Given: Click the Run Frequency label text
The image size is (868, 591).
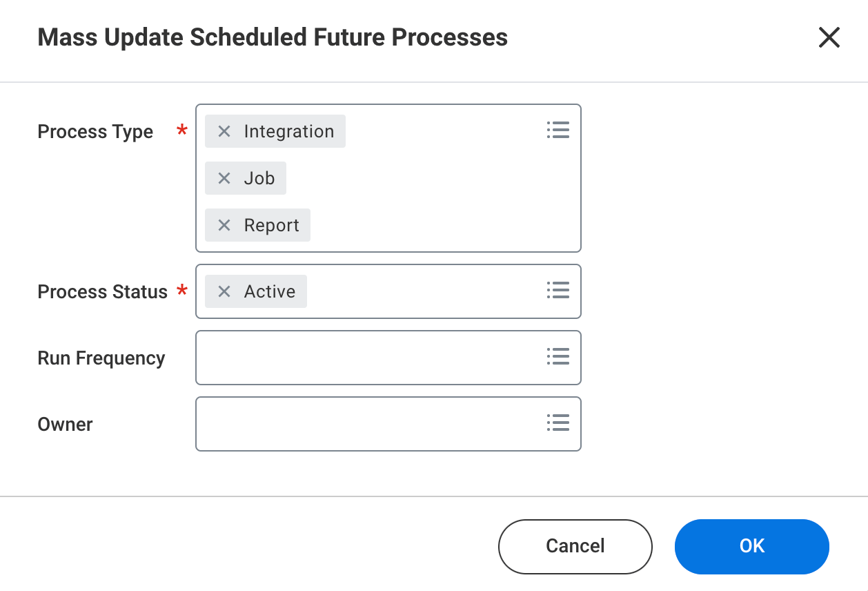Looking at the screenshot, I should pos(101,358).
